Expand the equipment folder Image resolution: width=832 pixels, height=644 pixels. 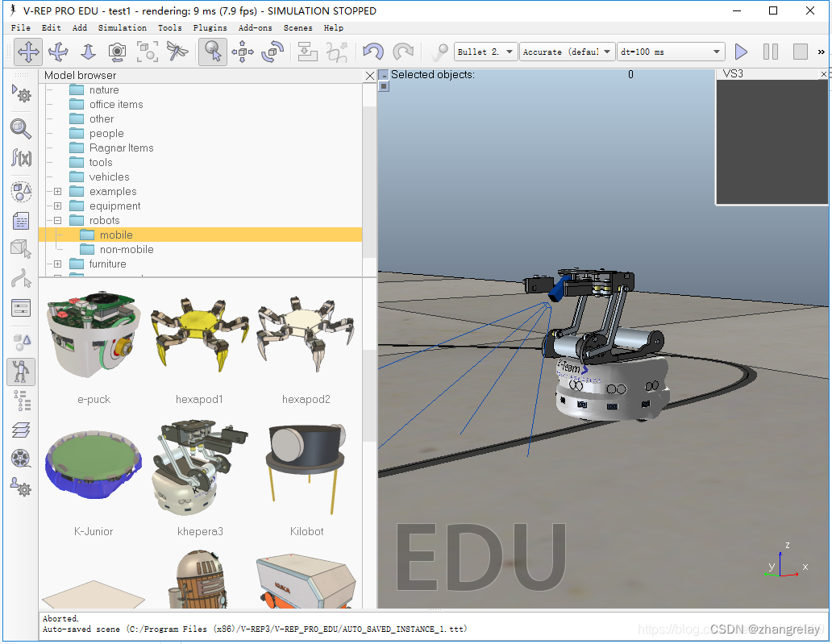pyautogui.click(x=58, y=206)
